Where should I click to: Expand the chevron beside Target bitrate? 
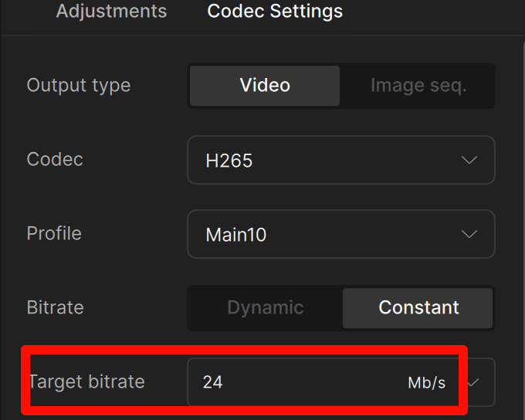coord(473,381)
